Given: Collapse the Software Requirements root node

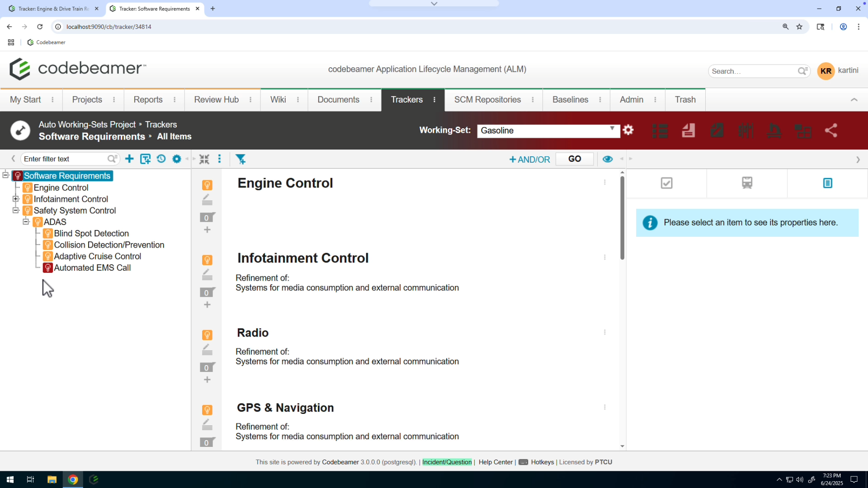Looking at the screenshot, I should [x=5, y=175].
